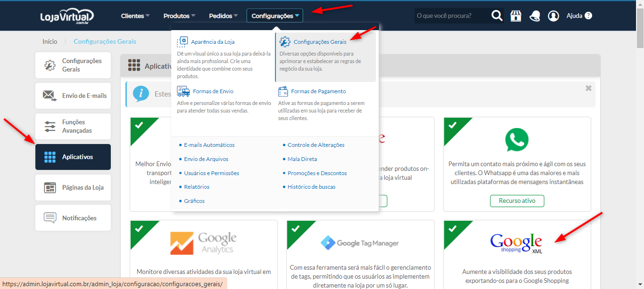The image size is (644, 289).
Task: Click the notification bell icon
Action: [x=535, y=16]
